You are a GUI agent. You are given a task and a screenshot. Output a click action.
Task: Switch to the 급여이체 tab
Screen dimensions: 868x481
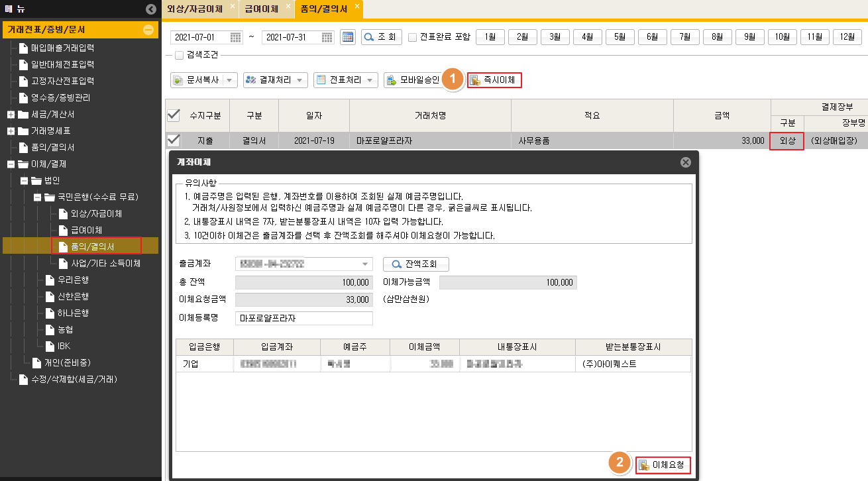click(x=261, y=8)
